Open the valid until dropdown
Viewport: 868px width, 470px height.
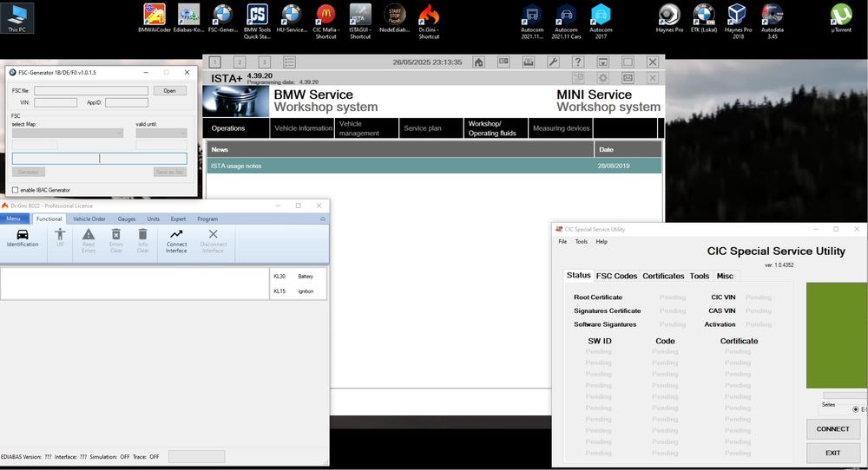(161, 134)
